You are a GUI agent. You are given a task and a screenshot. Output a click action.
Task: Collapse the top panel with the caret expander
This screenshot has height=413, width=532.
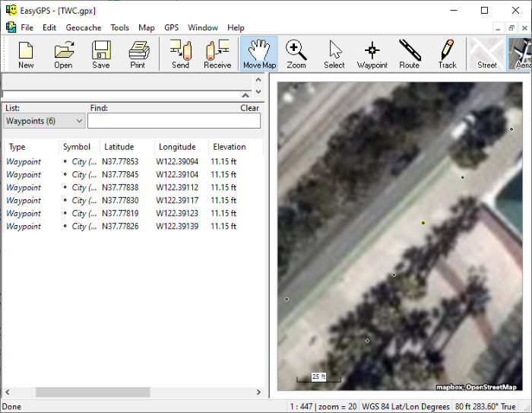pos(245,95)
